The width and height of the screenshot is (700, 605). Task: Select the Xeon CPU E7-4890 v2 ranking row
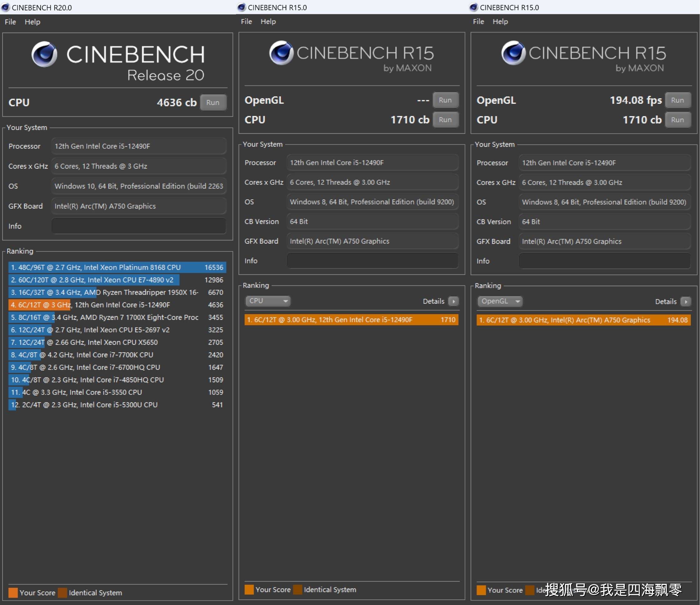[117, 280]
